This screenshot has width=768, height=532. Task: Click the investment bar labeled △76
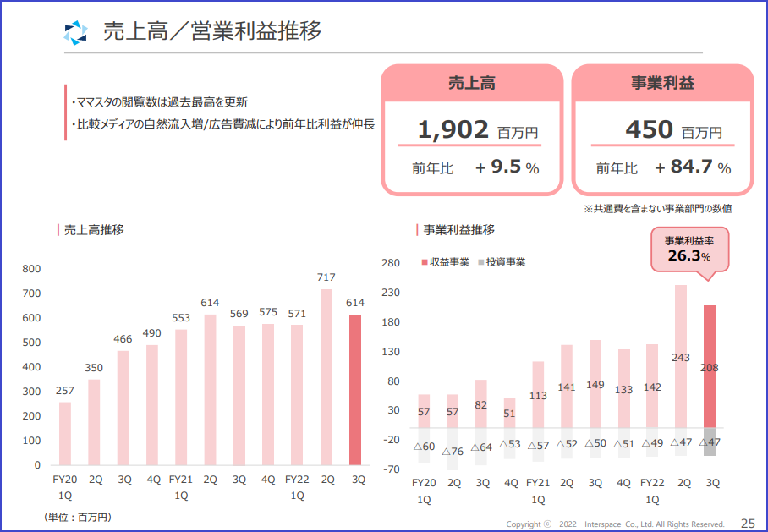coord(453,449)
